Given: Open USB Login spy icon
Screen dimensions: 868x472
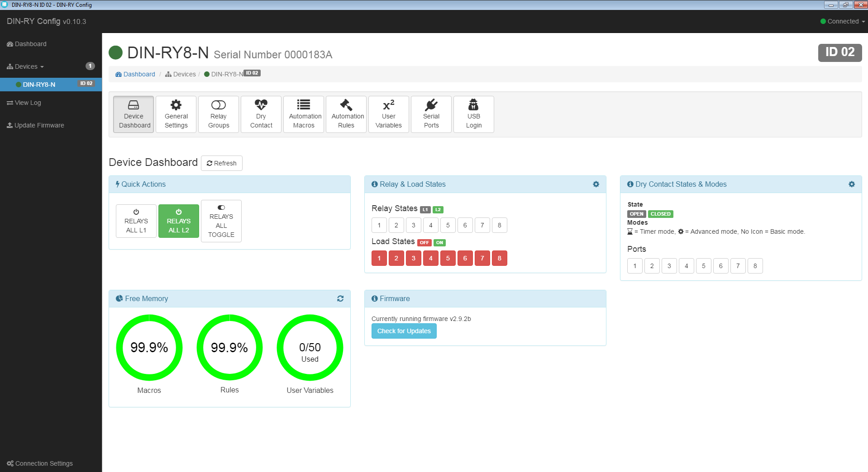Looking at the screenshot, I should pyautogui.click(x=473, y=105).
